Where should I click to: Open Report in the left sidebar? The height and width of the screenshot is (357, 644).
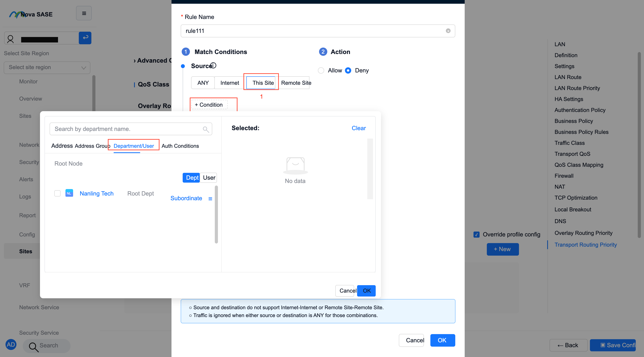pyautogui.click(x=27, y=215)
